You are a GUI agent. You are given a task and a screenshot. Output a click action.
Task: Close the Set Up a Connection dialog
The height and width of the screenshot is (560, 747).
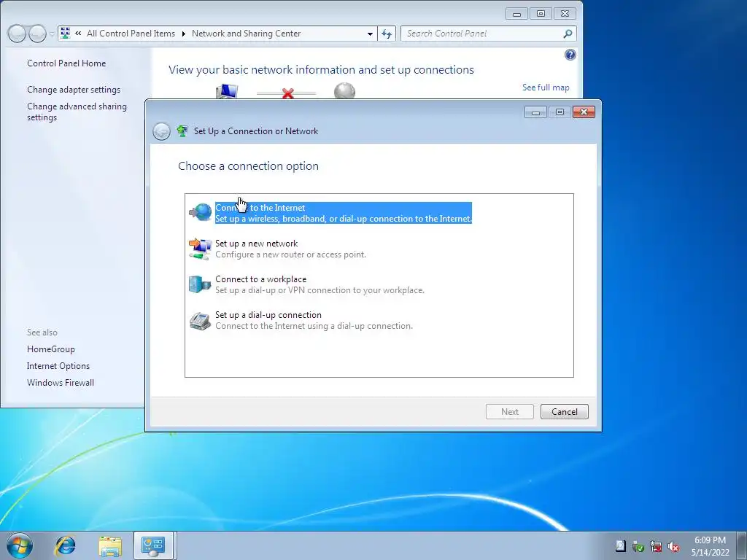tap(584, 112)
